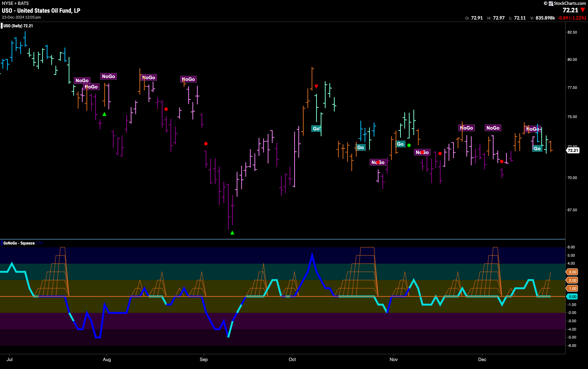Click the green up triangle at September low
The height and width of the screenshot is (369, 588).
(x=232, y=233)
